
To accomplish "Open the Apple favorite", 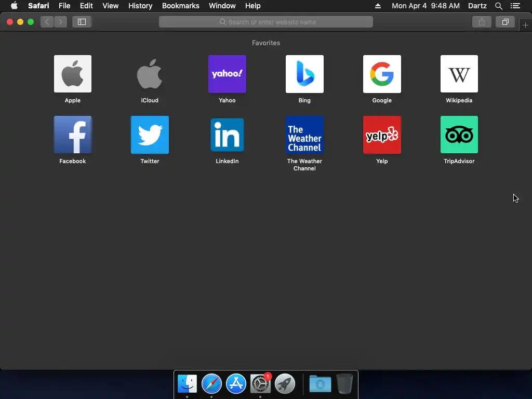I will 73,74.
